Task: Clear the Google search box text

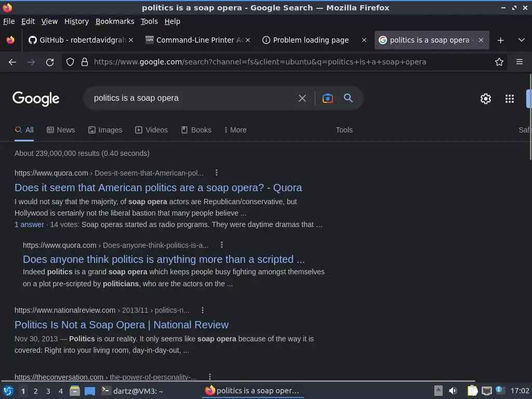Action: pos(302,98)
